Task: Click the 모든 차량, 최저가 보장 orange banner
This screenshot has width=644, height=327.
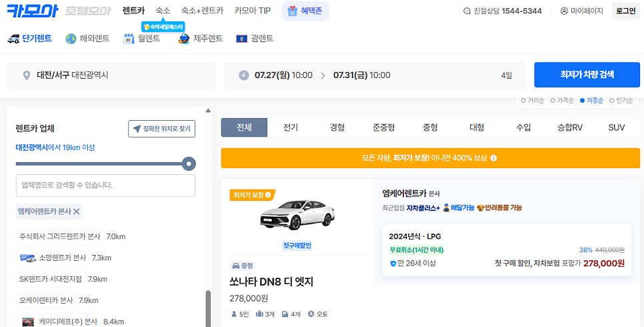Action: (x=431, y=158)
